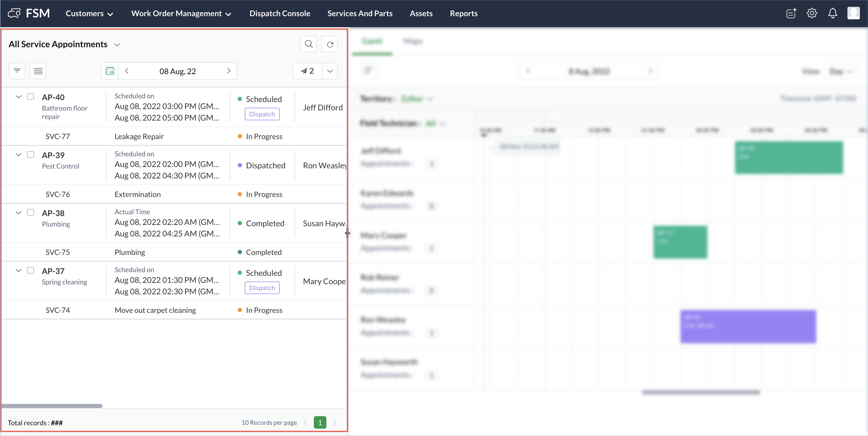Image resolution: width=868 pixels, height=436 pixels.
Task: Click the refresh appointments icon
Action: 329,44
